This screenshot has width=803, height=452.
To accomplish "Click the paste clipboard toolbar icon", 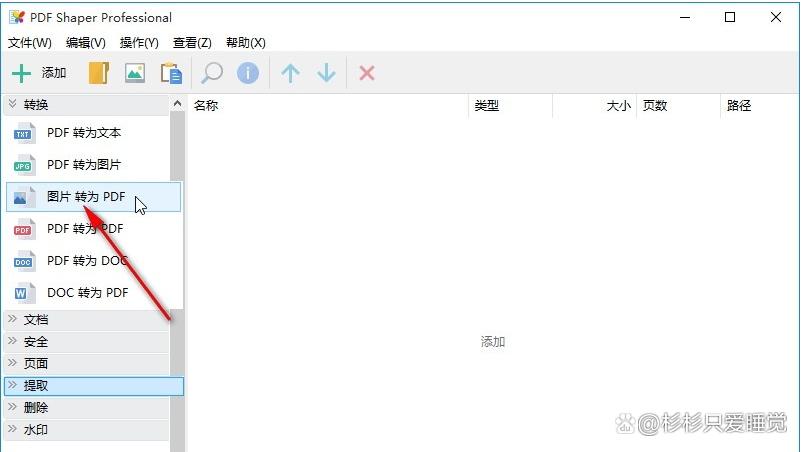I will (x=171, y=73).
